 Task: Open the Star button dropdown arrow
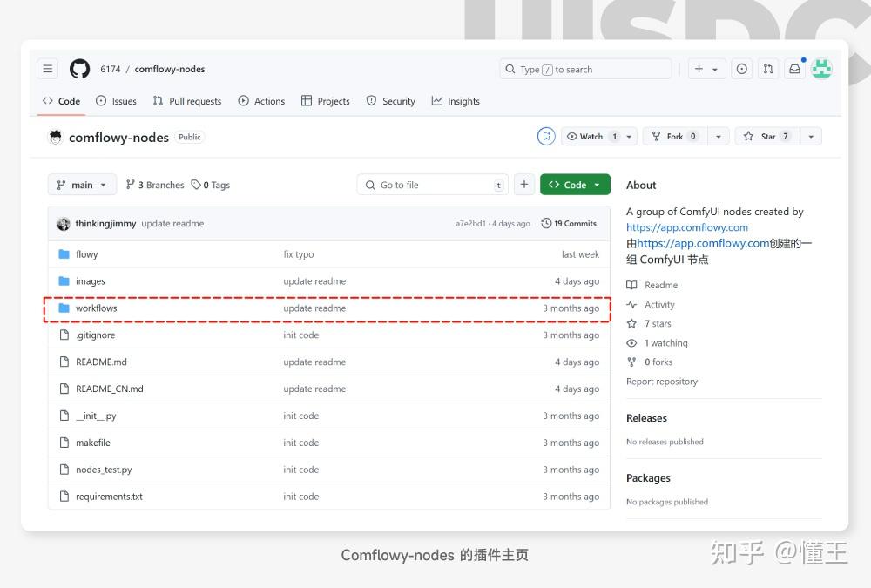coord(810,136)
